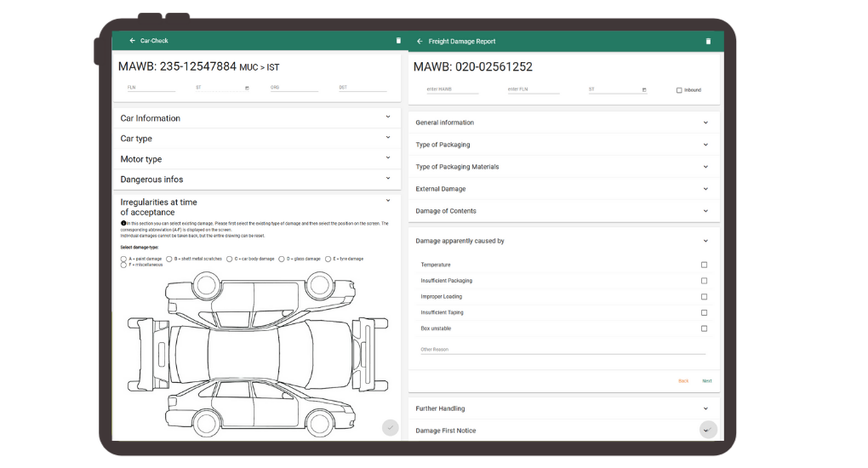The image size is (868, 468).
Task: Click the Other Reason input field
Action: click(x=562, y=349)
